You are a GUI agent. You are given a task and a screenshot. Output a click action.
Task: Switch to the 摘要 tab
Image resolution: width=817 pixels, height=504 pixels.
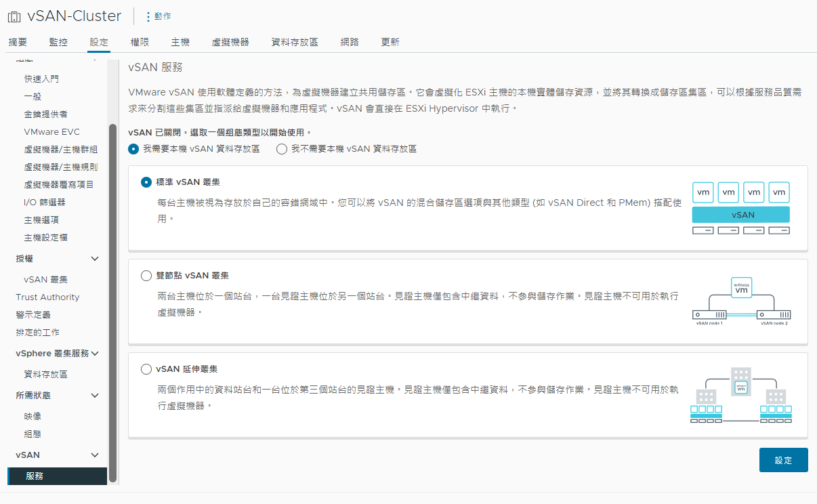(x=18, y=42)
